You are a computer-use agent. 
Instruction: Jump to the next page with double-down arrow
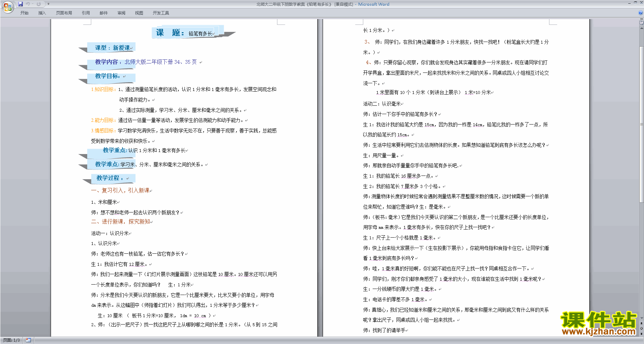642,334
